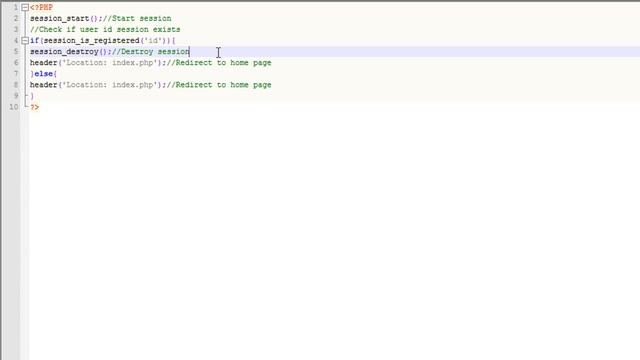Click the '//Check if user id session exists' comment
This screenshot has width=640, height=360.
click(x=105, y=29)
